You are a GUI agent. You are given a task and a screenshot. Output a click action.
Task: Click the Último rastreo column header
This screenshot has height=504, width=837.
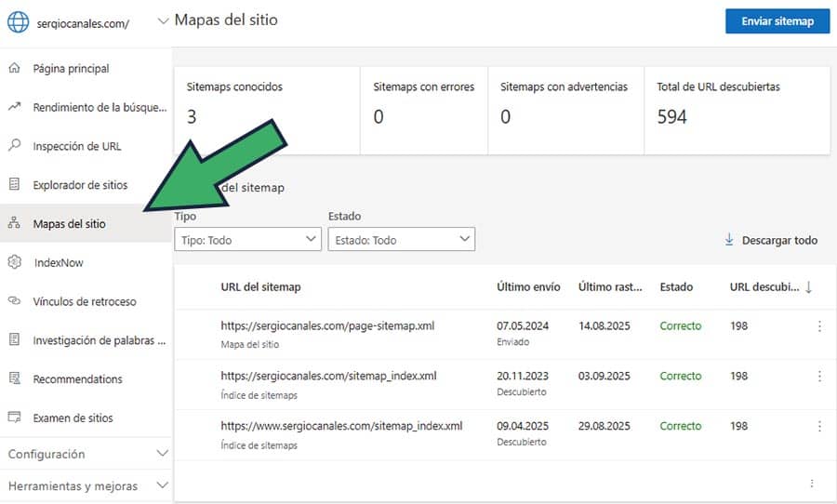(610, 286)
